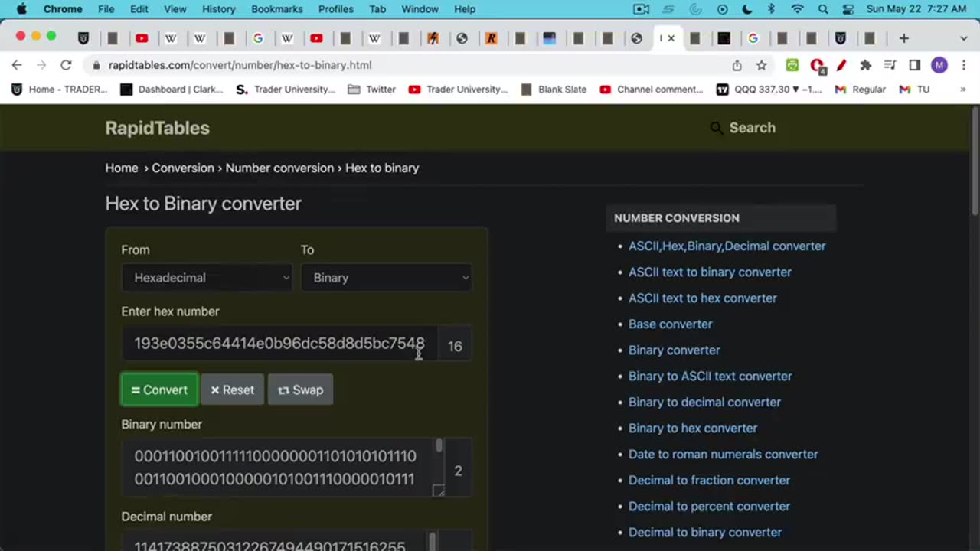
Task: Bookmark this page with the star
Action: click(x=761, y=65)
